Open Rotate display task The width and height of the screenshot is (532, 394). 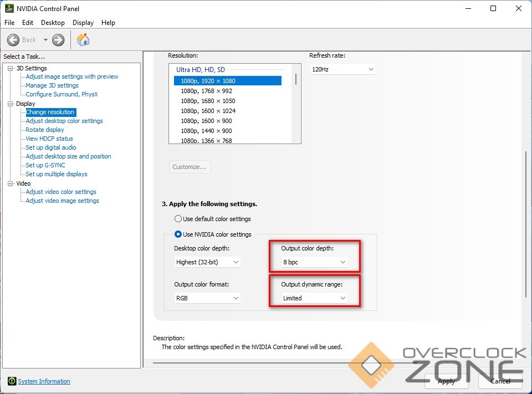45,130
